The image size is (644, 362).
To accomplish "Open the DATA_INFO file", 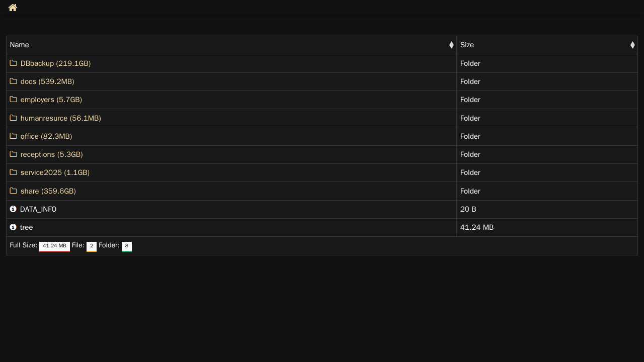I will tap(38, 209).
